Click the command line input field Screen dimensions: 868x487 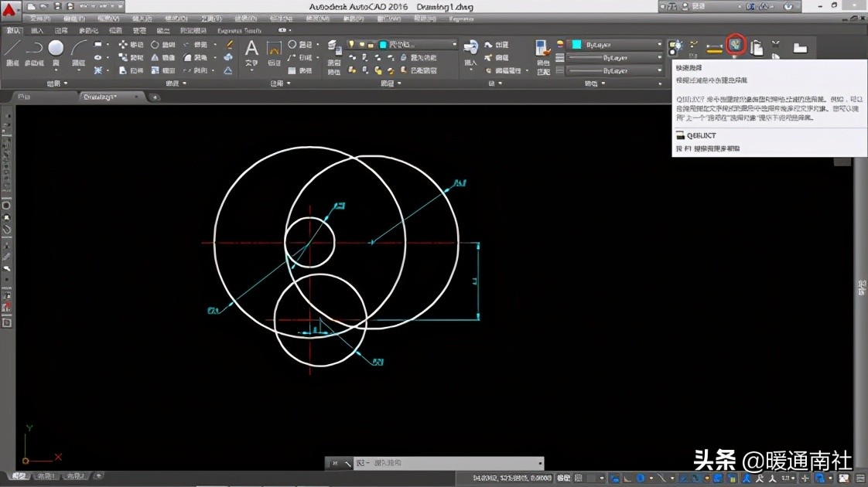(449, 463)
